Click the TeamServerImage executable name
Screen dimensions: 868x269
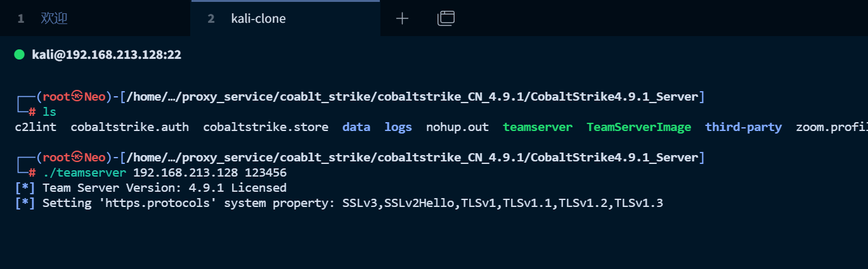click(638, 127)
